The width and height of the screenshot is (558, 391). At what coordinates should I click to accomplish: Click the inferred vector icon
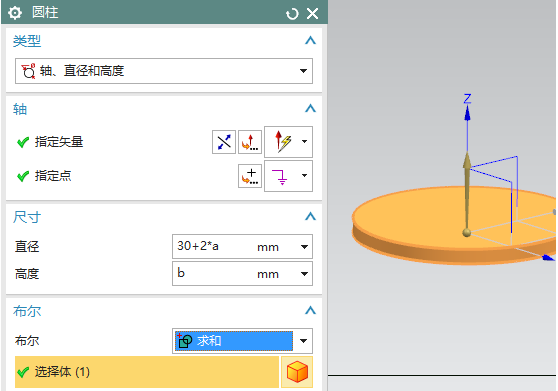tap(283, 142)
